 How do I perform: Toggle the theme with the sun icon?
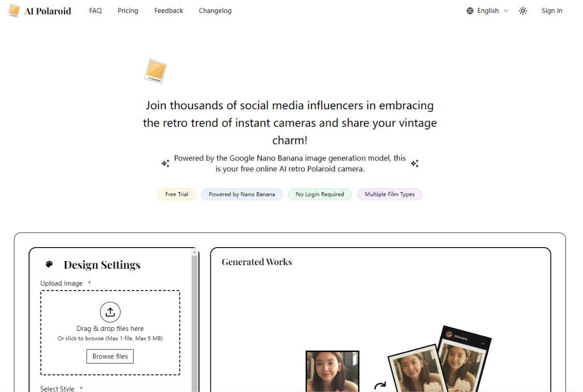click(523, 10)
